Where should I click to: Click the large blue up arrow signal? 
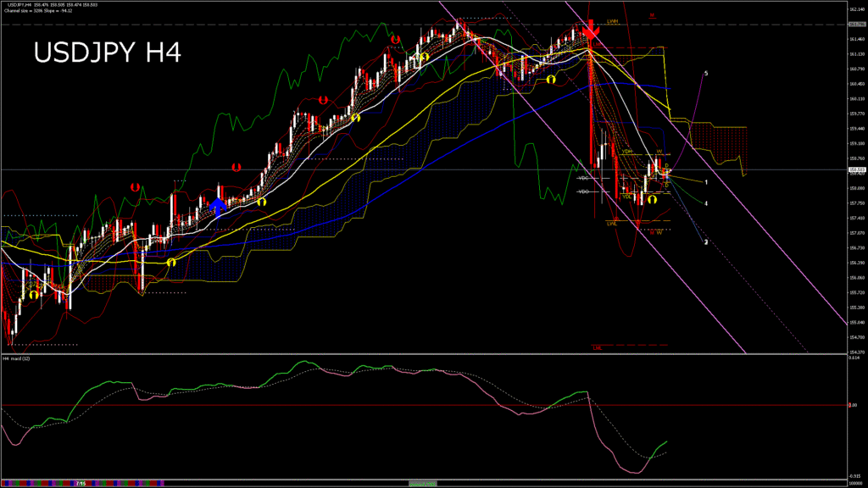(218, 206)
